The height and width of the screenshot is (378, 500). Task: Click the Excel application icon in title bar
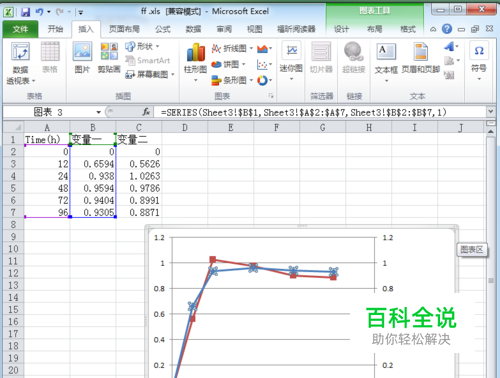tap(8, 12)
